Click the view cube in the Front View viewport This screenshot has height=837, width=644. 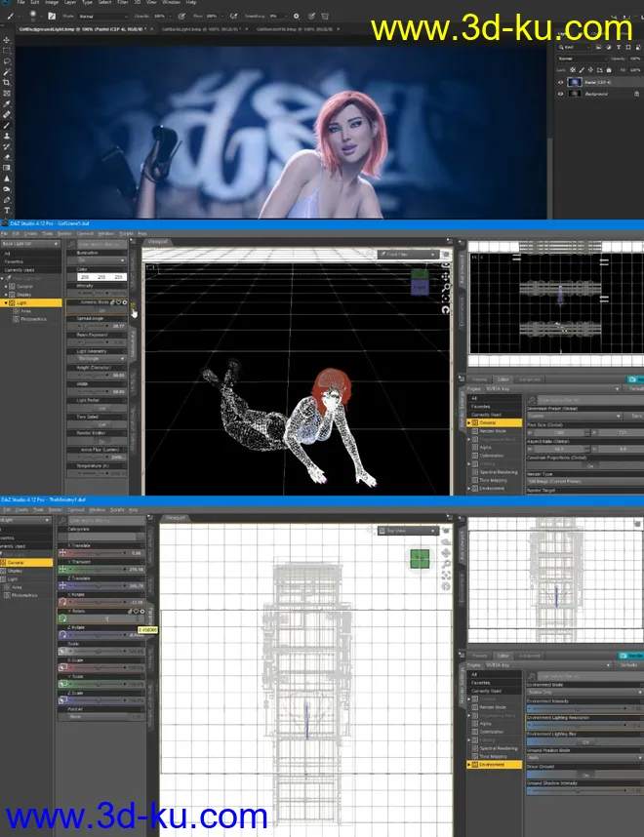tap(419, 282)
